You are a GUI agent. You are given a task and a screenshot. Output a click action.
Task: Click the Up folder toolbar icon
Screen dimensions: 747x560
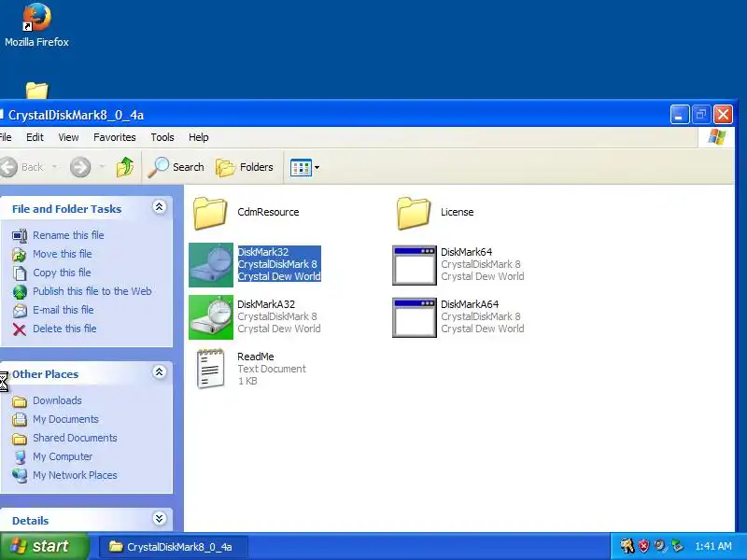tap(125, 167)
